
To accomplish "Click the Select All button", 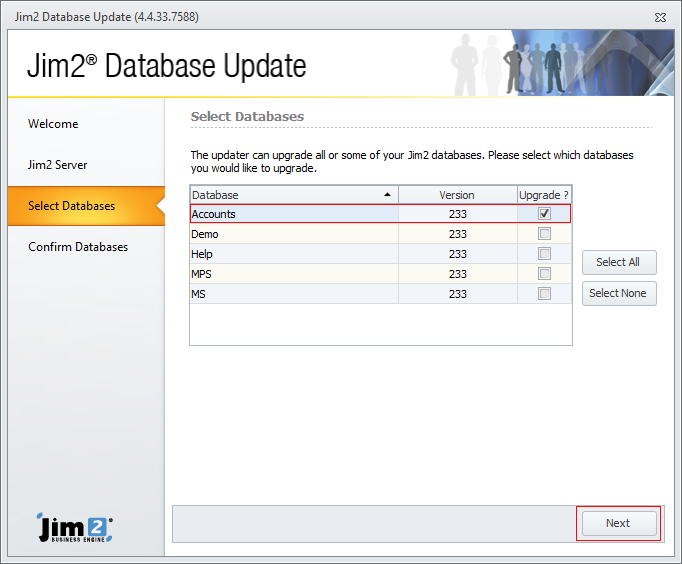I will pos(619,262).
